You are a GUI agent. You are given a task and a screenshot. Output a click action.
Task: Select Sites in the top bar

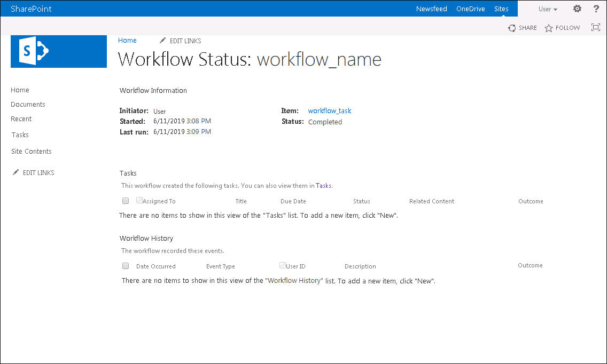[501, 9]
